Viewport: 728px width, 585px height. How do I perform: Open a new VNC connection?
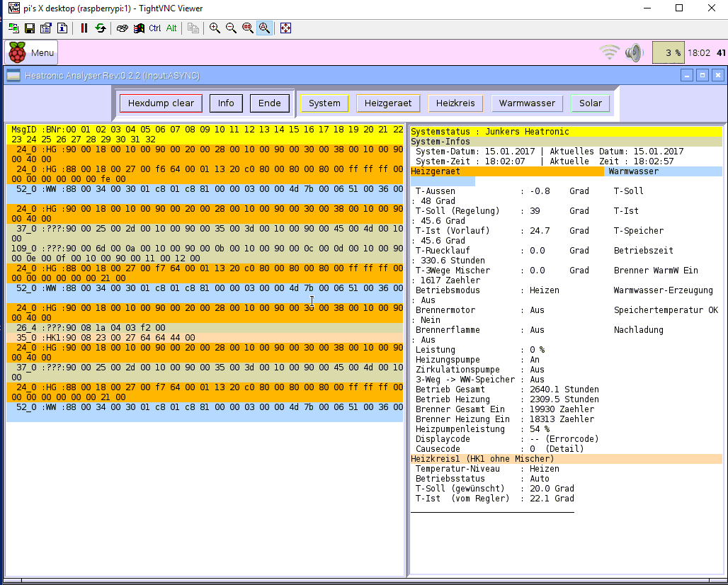click(x=13, y=28)
